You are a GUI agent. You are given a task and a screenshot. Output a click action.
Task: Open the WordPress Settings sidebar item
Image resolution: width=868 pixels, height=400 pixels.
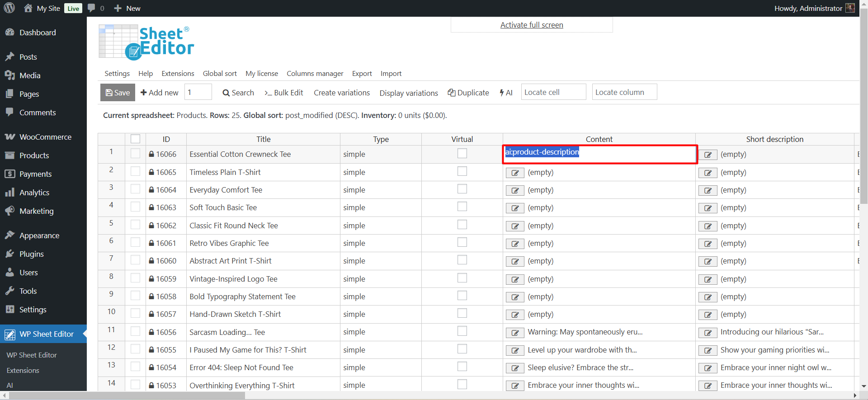(x=33, y=310)
